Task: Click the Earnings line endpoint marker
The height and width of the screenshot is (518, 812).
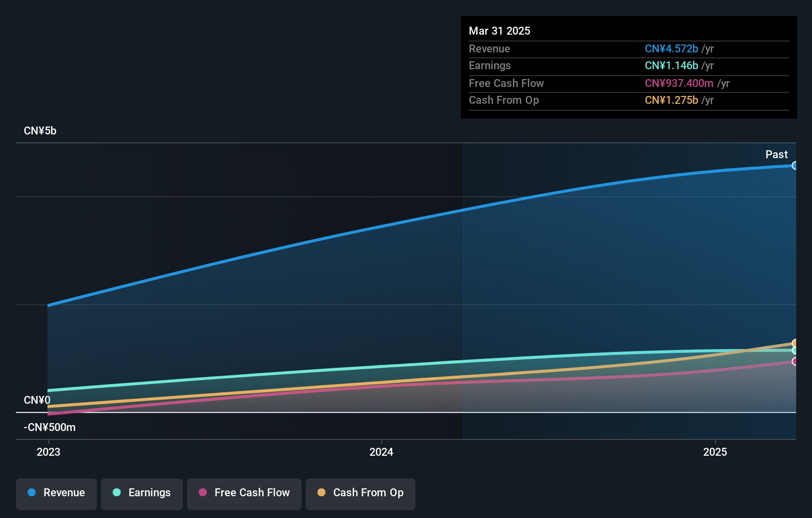Action: 795,350
